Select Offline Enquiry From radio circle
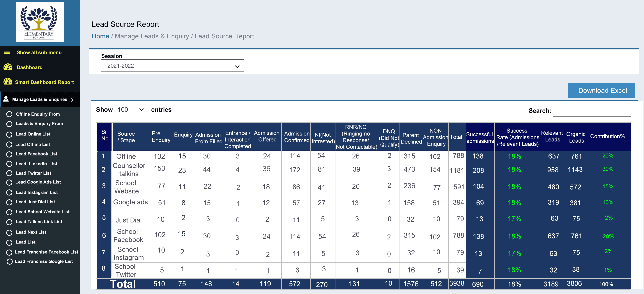This screenshot has height=294, width=644. click(9, 114)
